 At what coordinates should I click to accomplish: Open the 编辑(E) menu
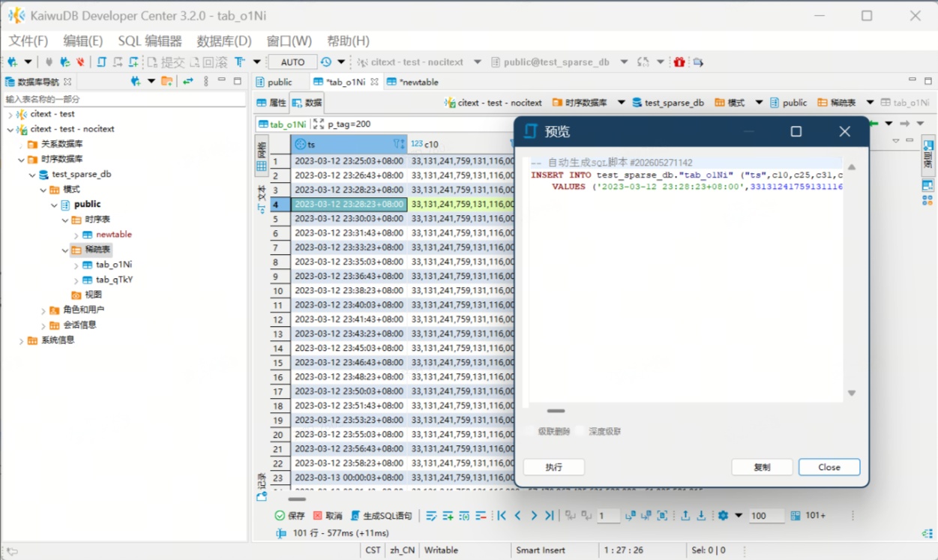(x=83, y=40)
